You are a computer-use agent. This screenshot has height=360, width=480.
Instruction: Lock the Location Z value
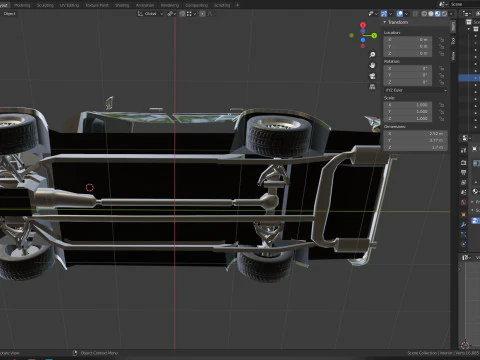[442, 53]
